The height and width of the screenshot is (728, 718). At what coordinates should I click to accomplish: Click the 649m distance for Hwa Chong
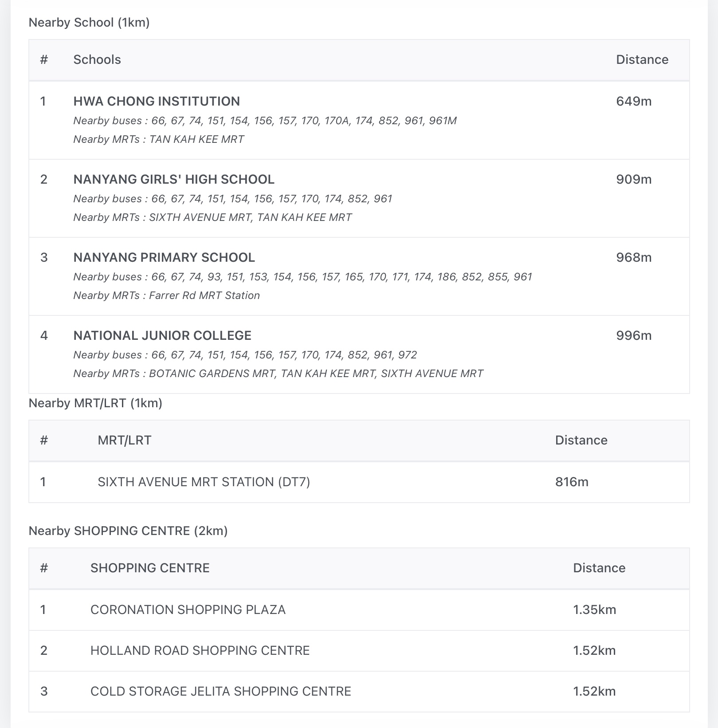(634, 101)
